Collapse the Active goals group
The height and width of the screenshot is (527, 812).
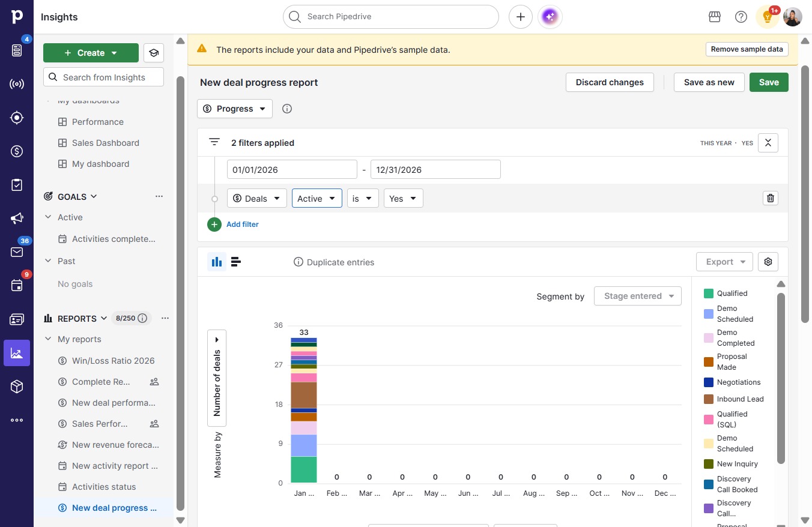(x=48, y=217)
